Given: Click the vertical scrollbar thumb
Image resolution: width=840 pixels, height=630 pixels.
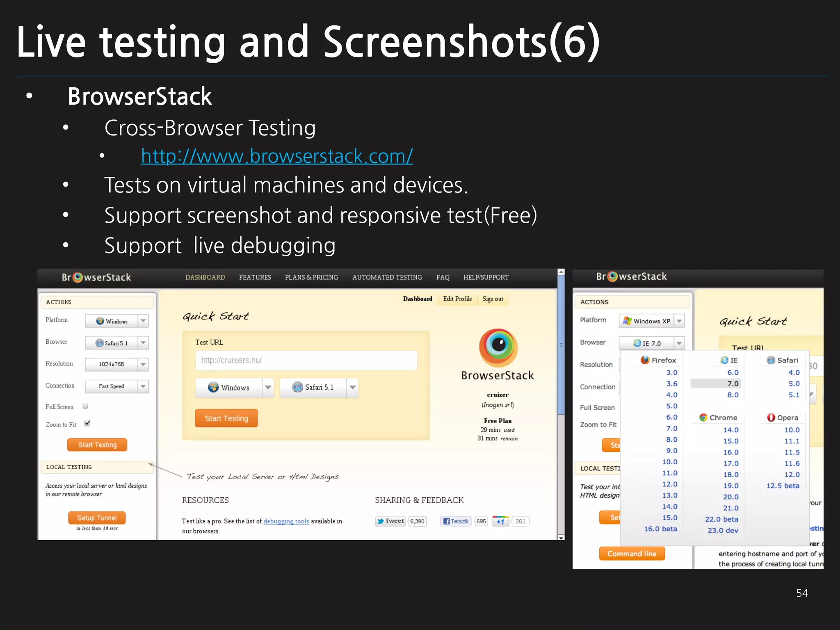Looking at the screenshot, I should coord(561,345).
